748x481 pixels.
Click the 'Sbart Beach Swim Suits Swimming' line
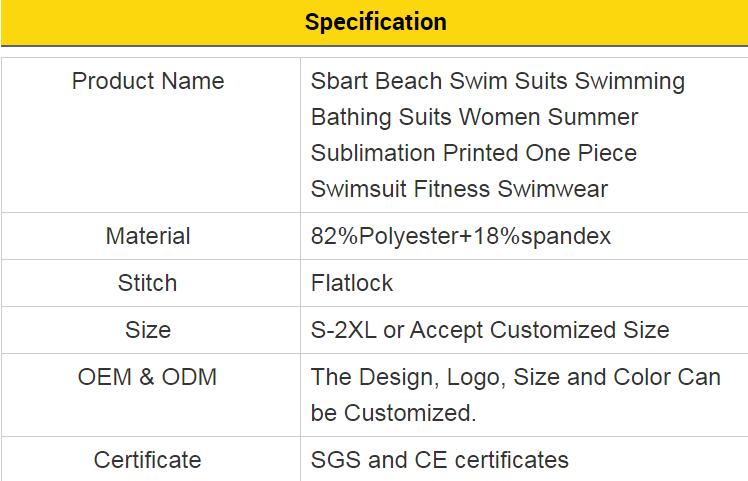pyautogui.click(x=498, y=81)
